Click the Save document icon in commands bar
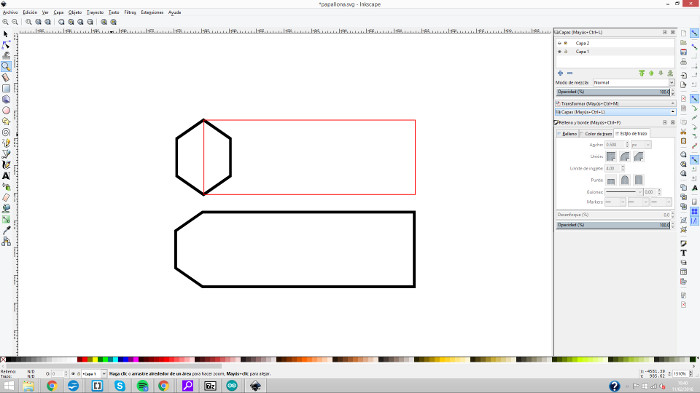Screen dimensions: 700x393 click(x=683, y=52)
